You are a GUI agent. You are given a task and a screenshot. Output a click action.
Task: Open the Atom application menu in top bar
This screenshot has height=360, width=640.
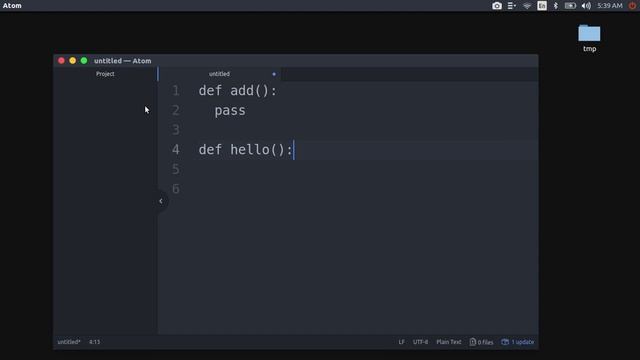click(12, 6)
